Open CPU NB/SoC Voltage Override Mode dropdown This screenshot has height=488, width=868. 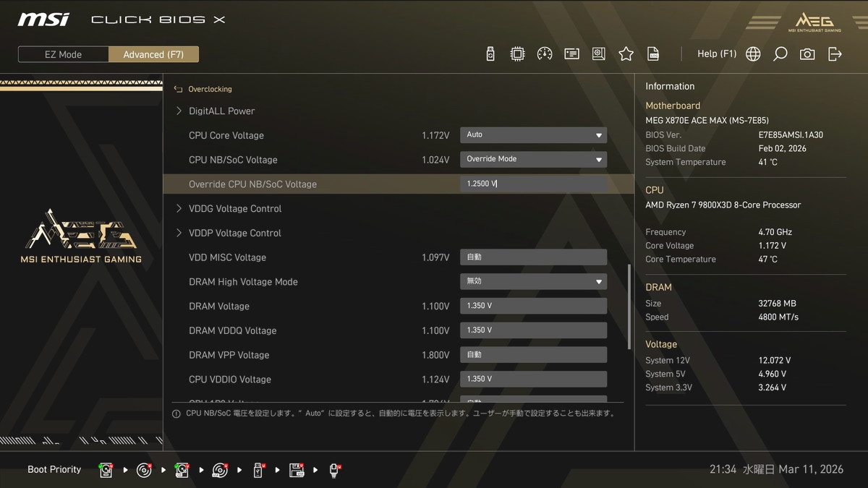(x=533, y=159)
